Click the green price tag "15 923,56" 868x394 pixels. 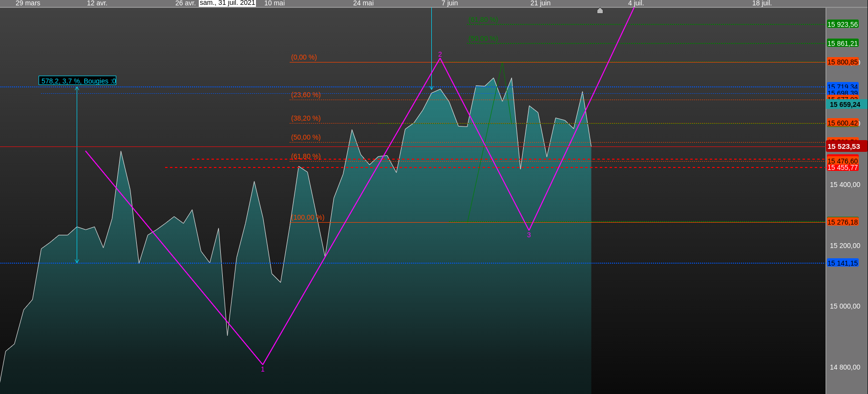pyautogui.click(x=843, y=24)
